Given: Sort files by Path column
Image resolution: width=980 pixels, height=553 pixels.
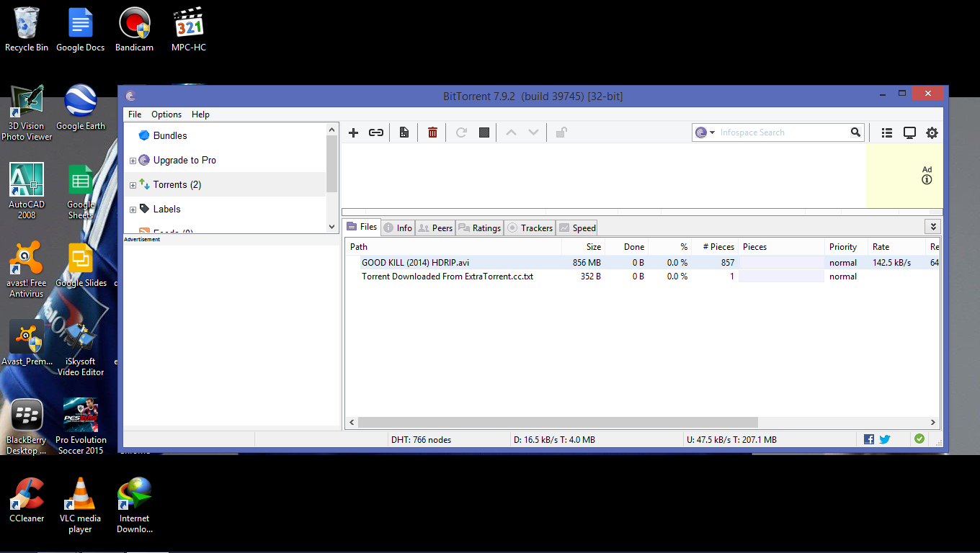Looking at the screenshot, I should [x=453, y=247].
